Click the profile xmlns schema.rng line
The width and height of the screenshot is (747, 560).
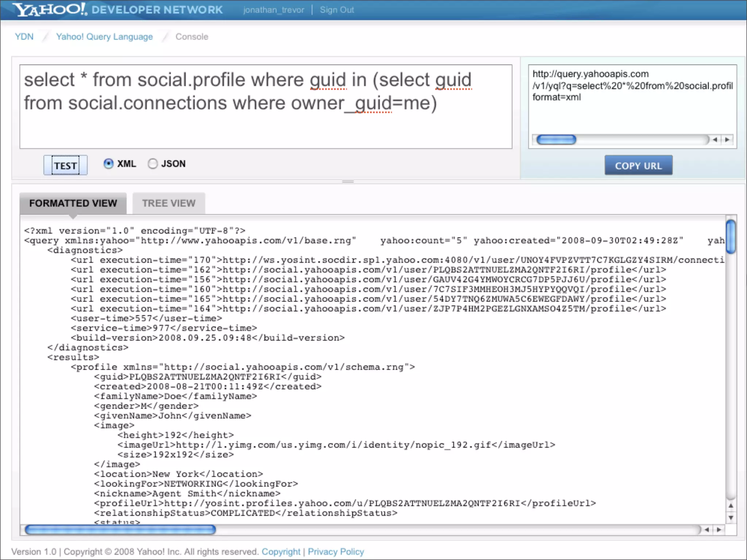coord(243,367)
